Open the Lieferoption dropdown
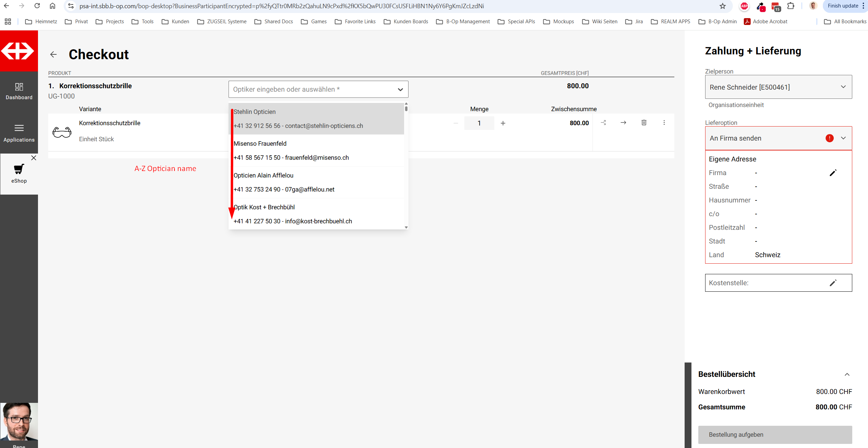This screenshot has height=448, width=868. pos(843,138)
